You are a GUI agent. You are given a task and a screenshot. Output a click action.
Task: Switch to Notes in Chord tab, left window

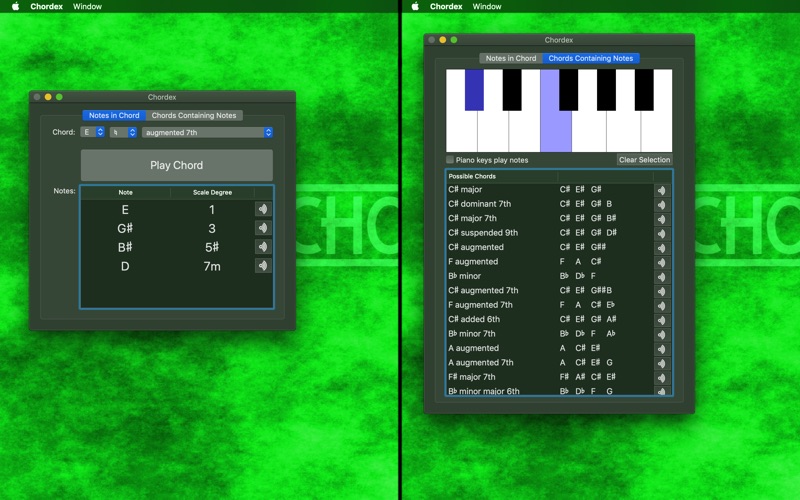[x=114, y=115]
